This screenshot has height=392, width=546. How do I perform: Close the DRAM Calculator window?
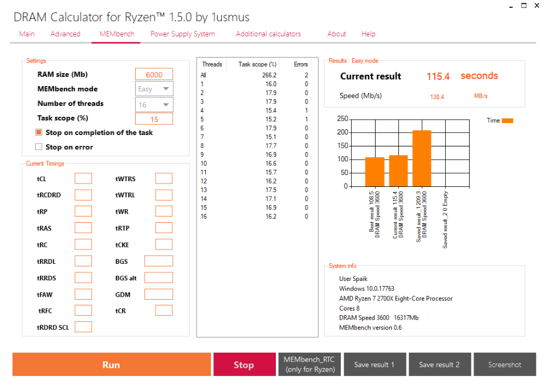pos(537,6)
